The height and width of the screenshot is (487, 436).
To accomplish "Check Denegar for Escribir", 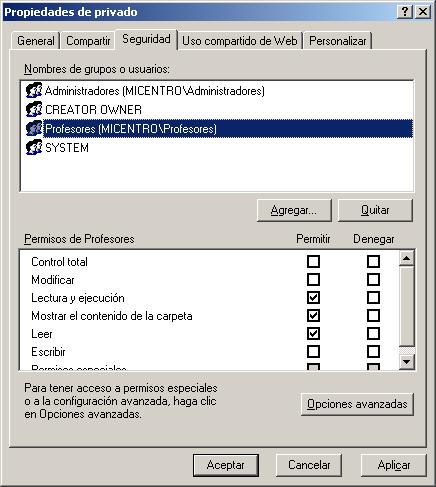I will [373, 351].
